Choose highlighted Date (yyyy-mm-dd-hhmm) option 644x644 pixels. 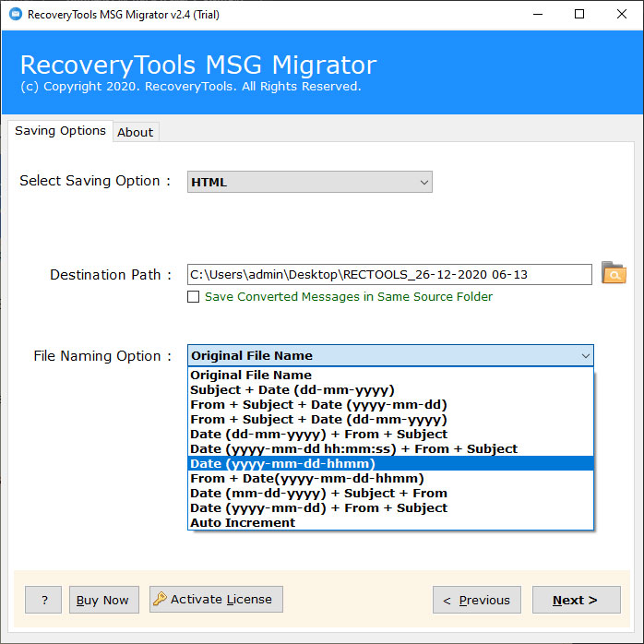click(390, 464)
